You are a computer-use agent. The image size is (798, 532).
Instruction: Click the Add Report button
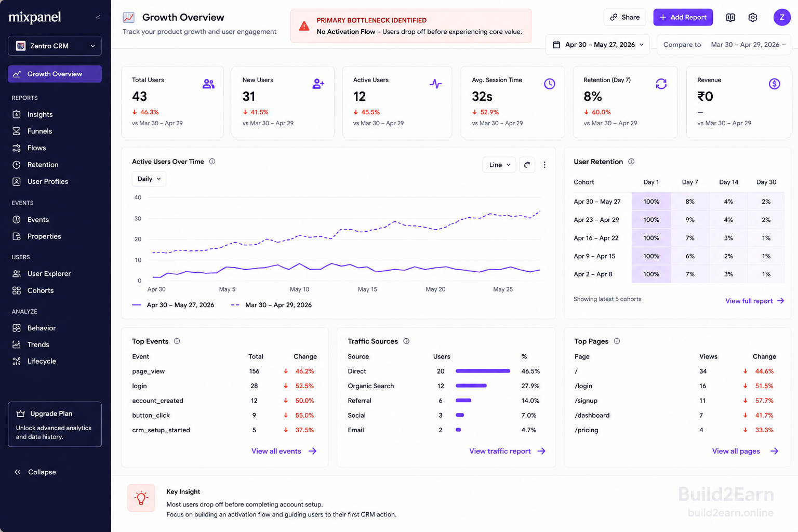pyautogui.click(x=683, y=17)
